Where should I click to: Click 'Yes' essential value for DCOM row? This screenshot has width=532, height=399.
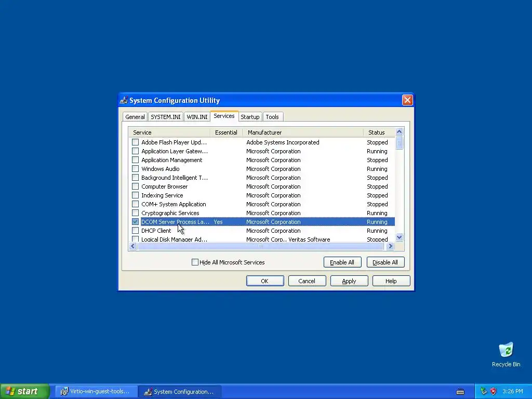[218, 222]
